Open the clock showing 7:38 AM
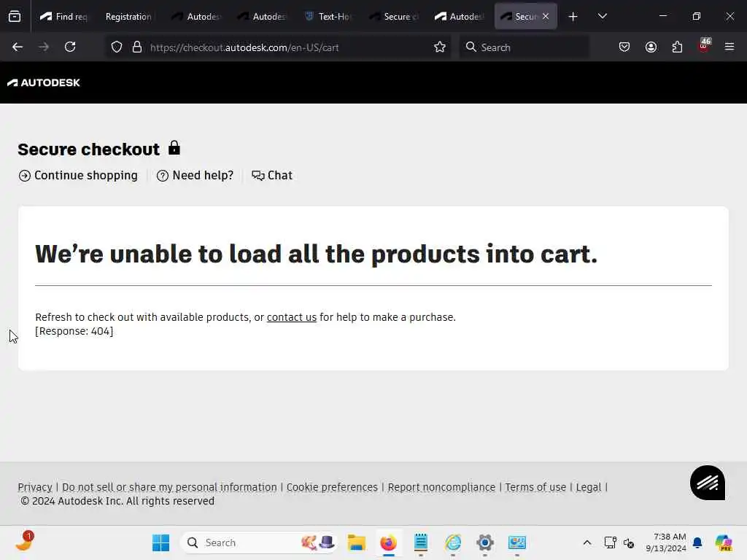The height and width of the screenshot is (560, 747). coord(666,542)
